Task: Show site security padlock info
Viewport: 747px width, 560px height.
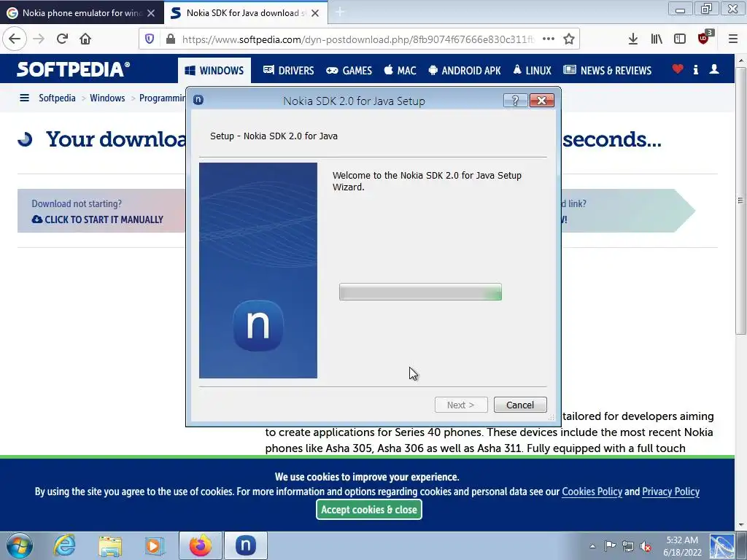Action: click(x=170, y=39)
